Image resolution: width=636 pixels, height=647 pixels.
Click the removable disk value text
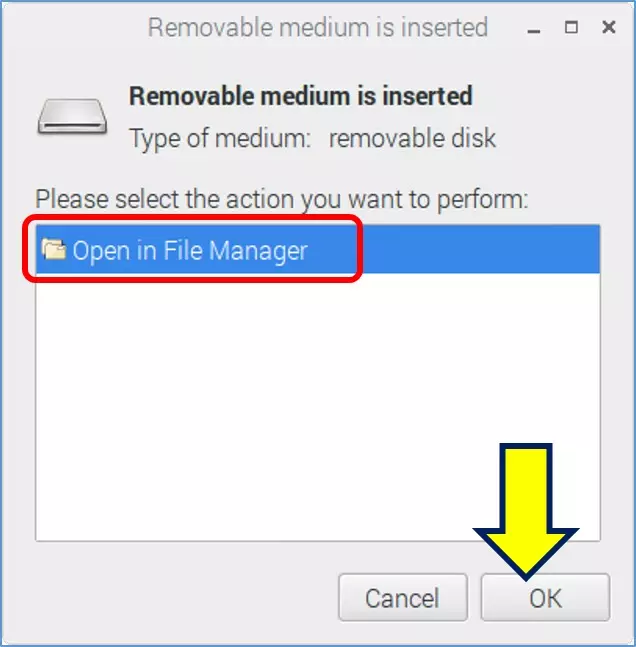(x=412, y=137)
